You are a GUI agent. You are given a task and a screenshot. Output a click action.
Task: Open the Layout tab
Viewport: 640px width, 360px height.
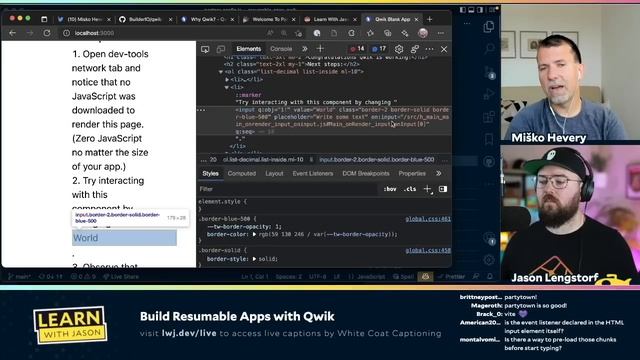tap(274, 173)
